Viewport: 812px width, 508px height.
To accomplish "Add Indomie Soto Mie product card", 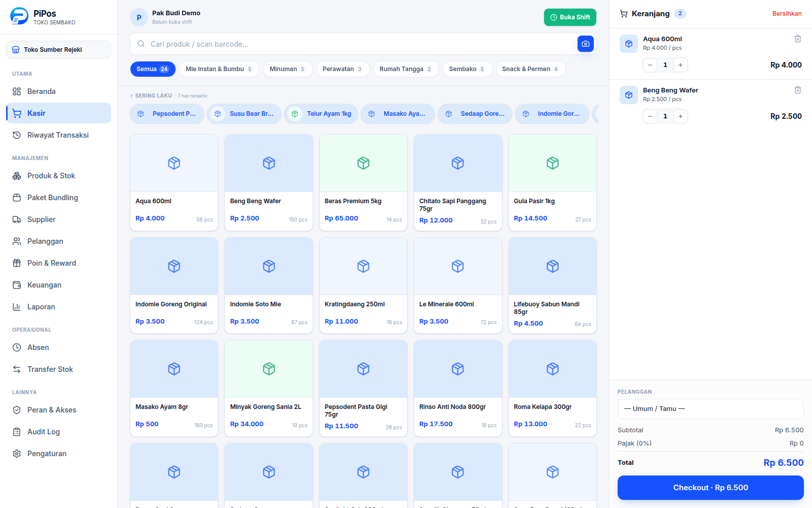I will click(269, 285).
